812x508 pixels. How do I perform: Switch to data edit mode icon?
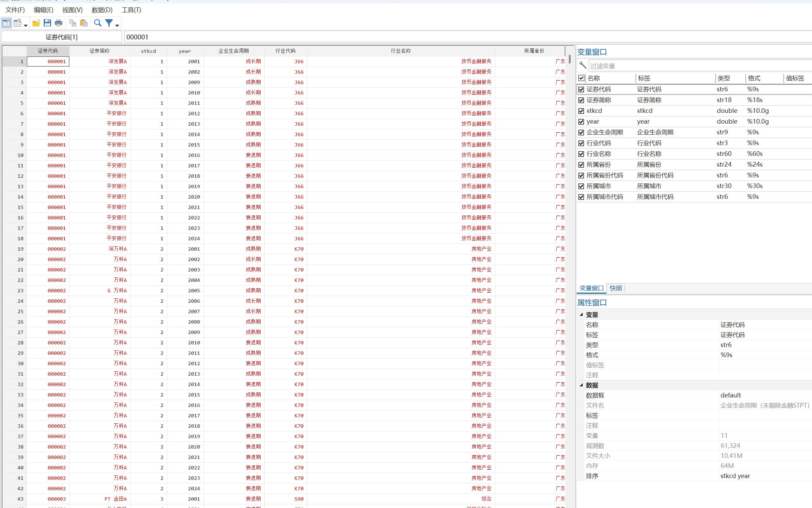coord(6,23)
